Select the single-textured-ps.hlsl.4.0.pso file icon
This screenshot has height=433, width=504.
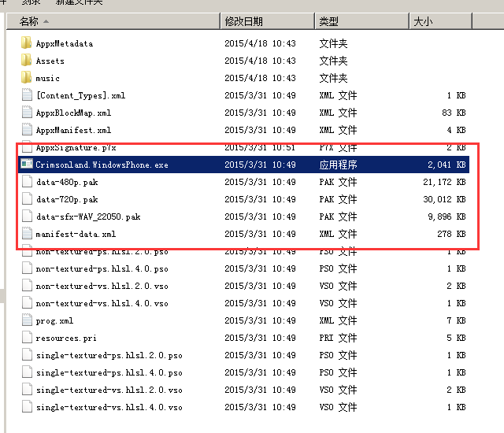click(x=27, y=372)
